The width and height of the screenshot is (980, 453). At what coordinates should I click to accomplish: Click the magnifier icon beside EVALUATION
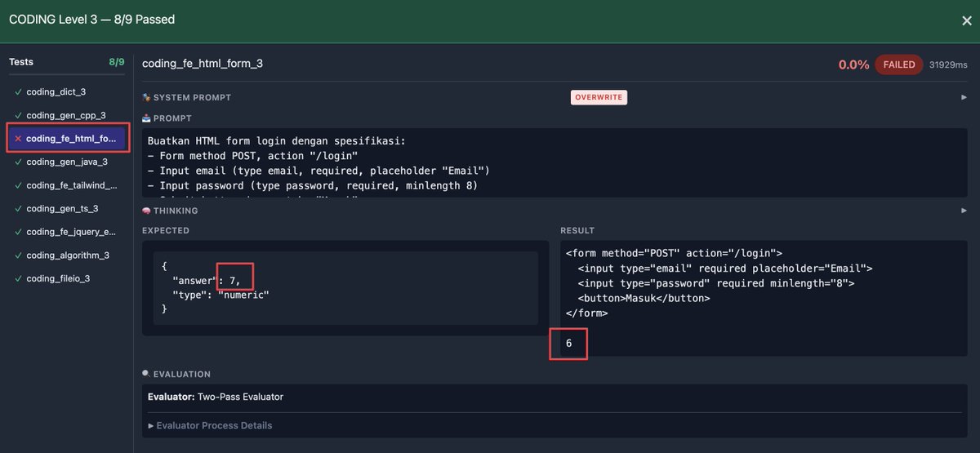[146, 373]
